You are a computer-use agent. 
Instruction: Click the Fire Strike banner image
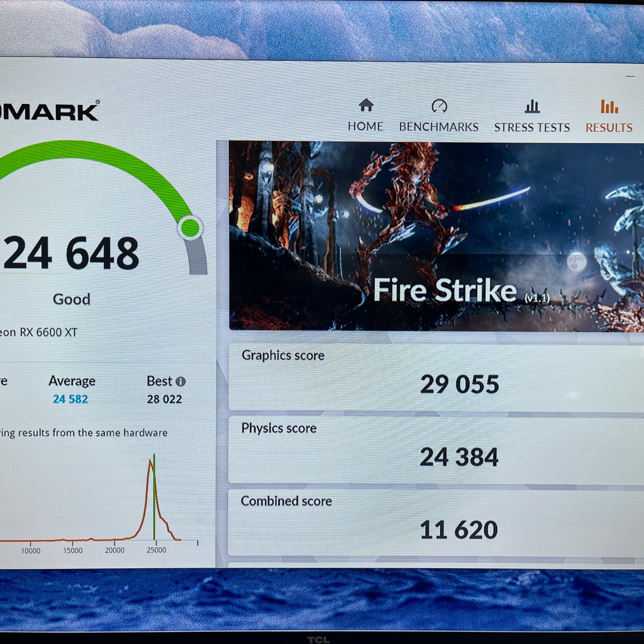[x=436, y=236]
